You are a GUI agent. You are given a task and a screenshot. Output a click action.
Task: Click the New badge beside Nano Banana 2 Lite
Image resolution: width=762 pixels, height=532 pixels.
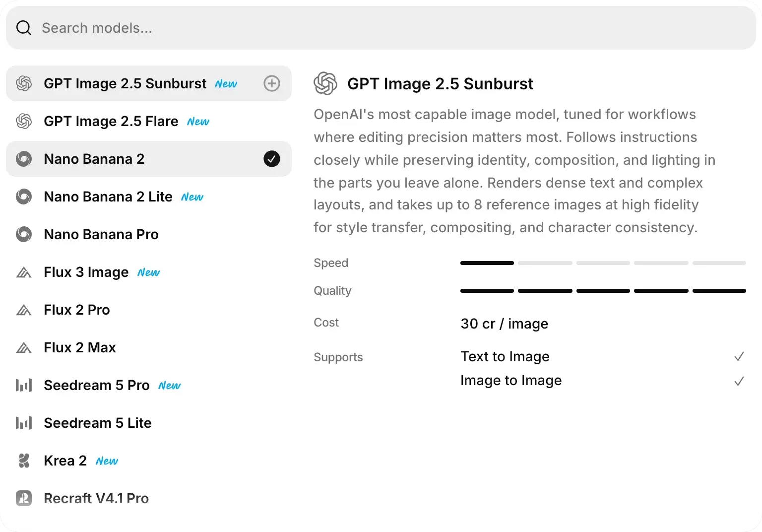click(192, 197)
